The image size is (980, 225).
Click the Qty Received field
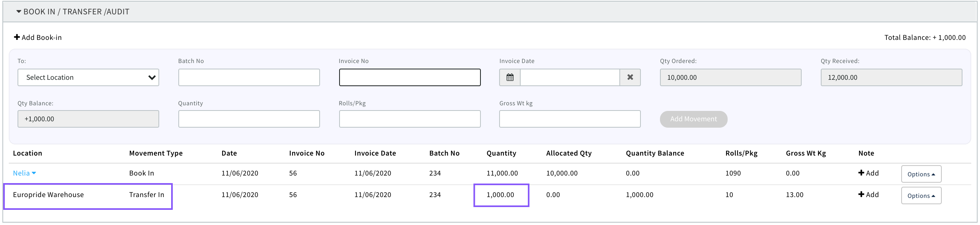[x=891, y=77]
